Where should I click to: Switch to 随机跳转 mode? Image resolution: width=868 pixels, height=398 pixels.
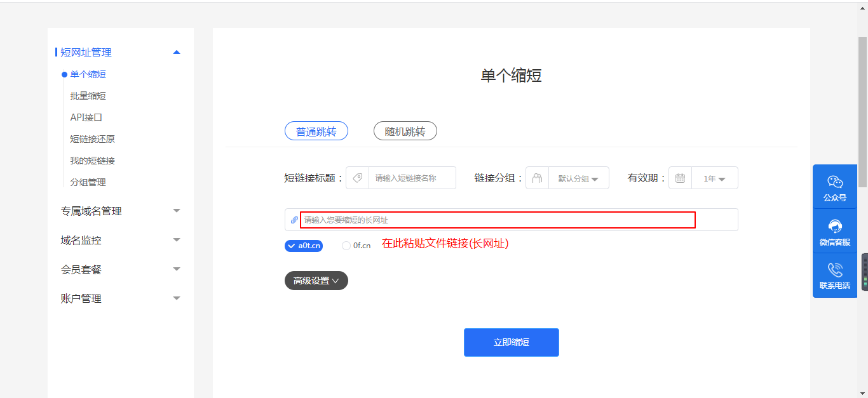[405, 131]
